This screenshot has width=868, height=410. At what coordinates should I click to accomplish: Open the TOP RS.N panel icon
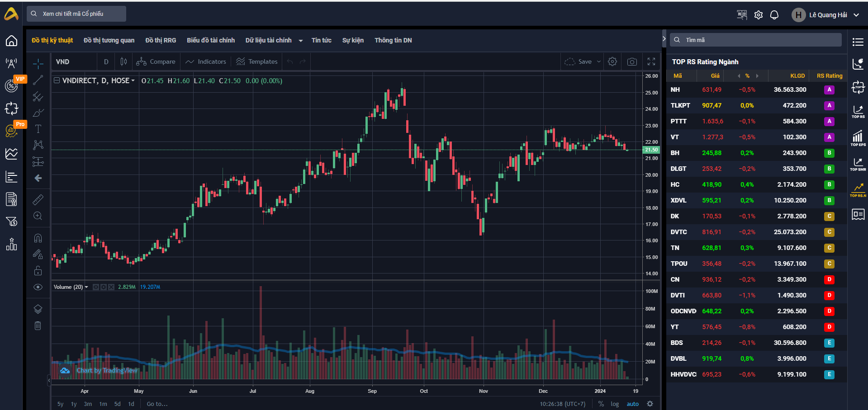858,190
